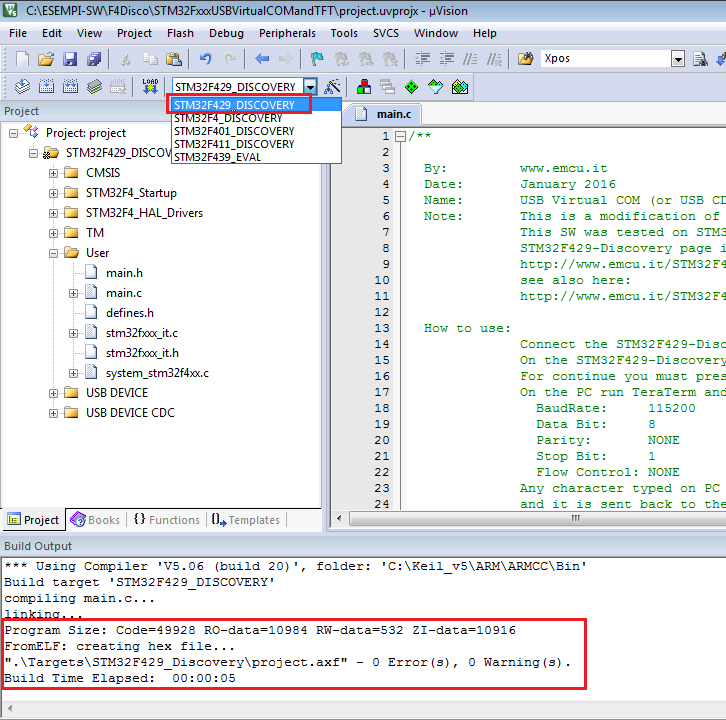Select STM32F411_DISCOVERY target from list
The height and width of the screenshot is (720, 726).
click(257, 144)
